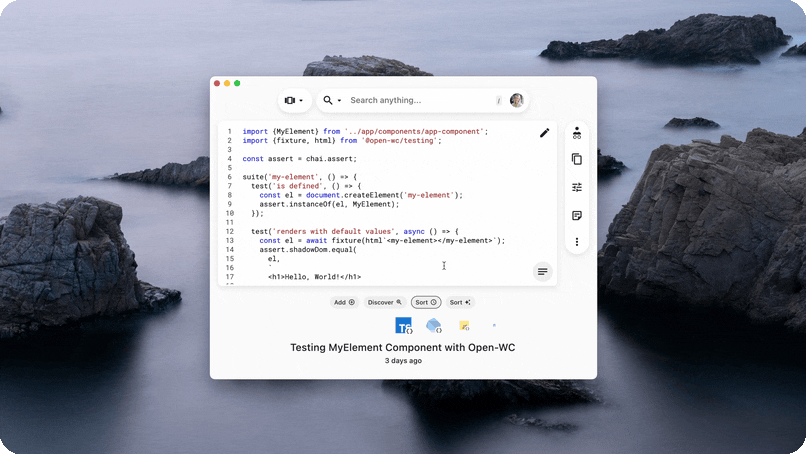Click code line 'const assert = chai.assert;'

pos(299,159)
